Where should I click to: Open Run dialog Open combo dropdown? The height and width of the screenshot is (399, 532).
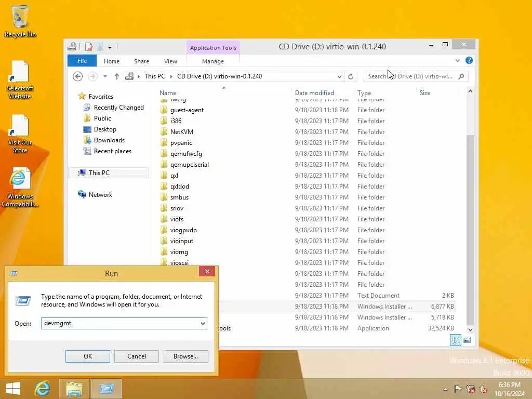[203, 323]
